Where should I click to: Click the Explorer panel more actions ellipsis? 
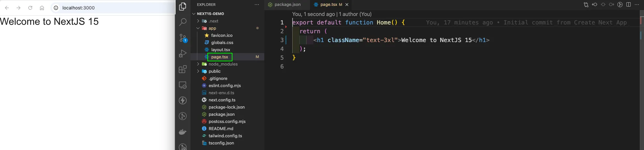pos(257,5)
